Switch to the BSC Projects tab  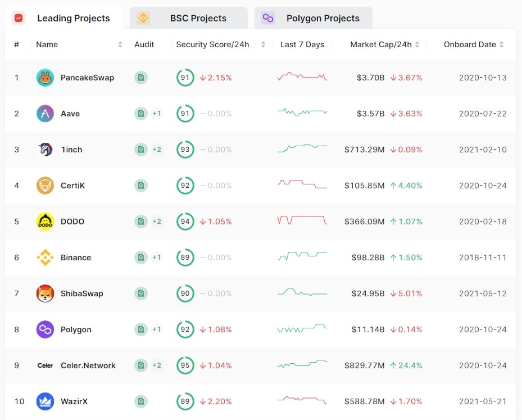point(188,18)
